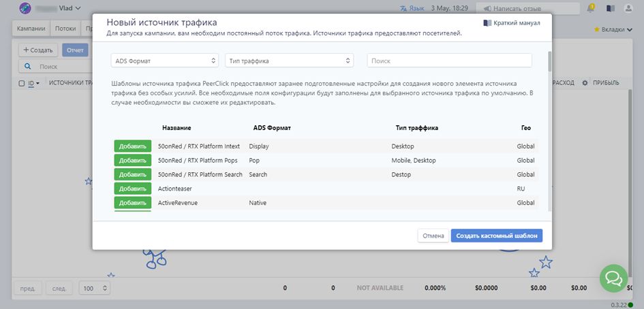Image resolution: width=644 pixels, height=309 pixels.
Task: Click Создать кастомный шаблон button
Action: click(x=496, y=235)
